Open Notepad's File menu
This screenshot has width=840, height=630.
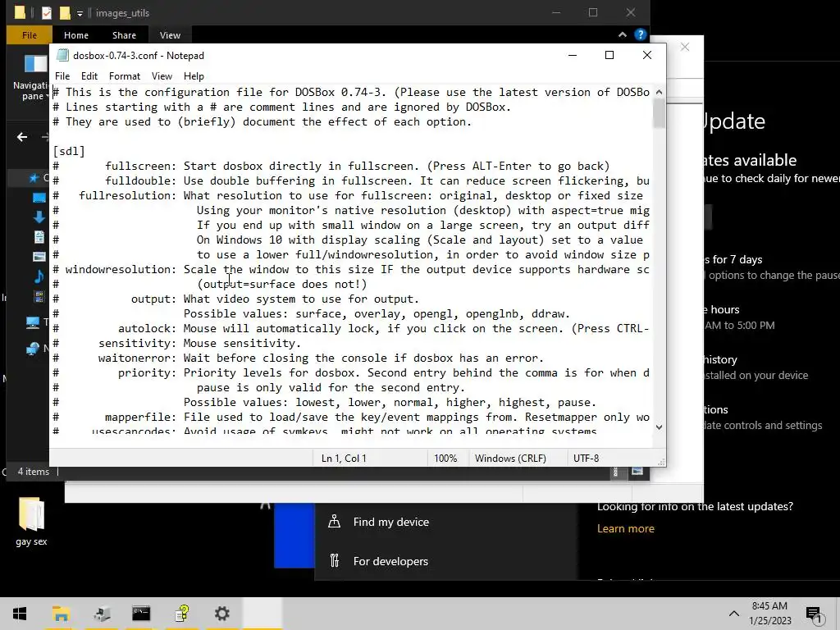tap(62, 76)
